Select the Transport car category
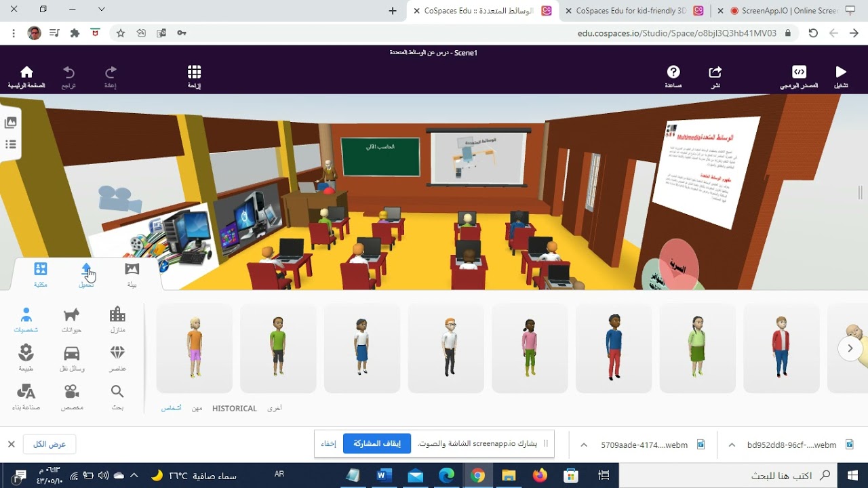The image size is (868, 488). coord(72,359)
